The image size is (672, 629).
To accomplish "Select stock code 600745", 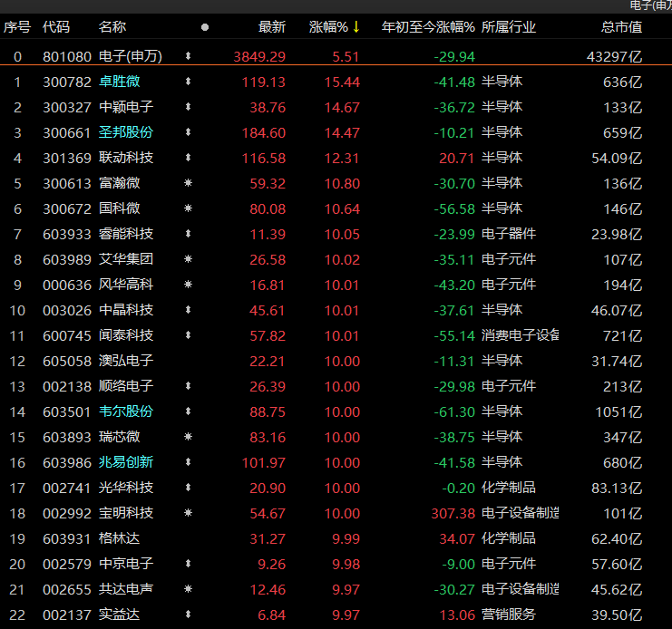I will (x=67, y=335).
